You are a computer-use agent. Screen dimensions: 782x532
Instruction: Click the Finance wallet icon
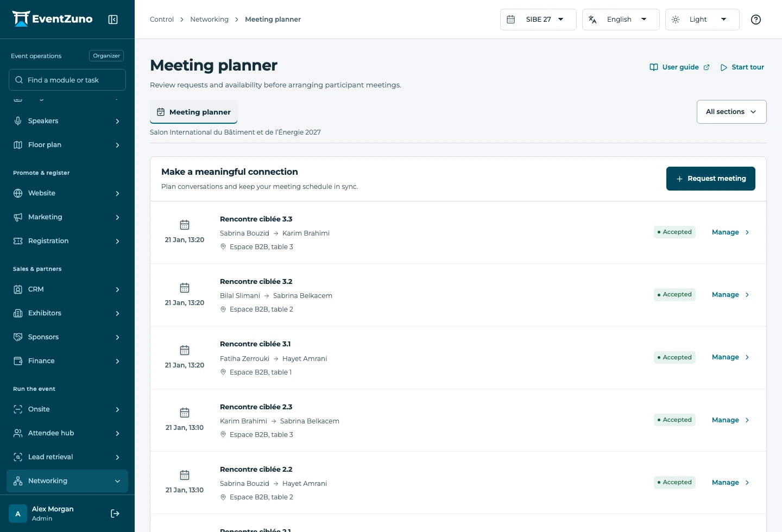click(18, 361)
